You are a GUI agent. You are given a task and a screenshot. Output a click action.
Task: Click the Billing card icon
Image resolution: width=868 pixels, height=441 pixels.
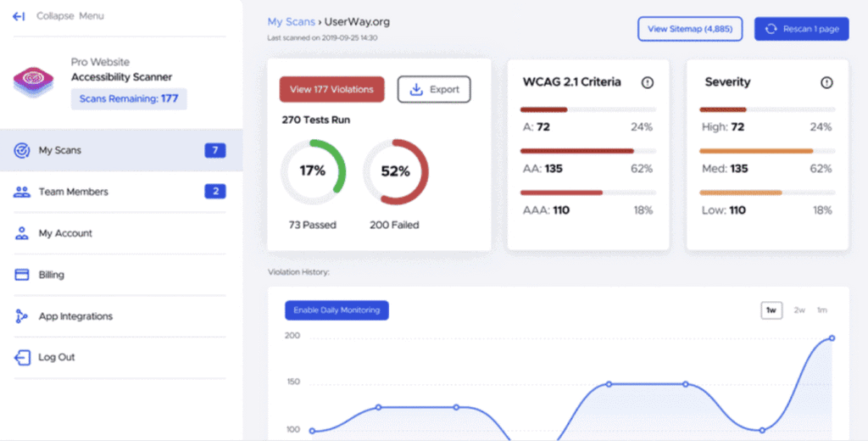pyautogui.click(x=22, y=275)
